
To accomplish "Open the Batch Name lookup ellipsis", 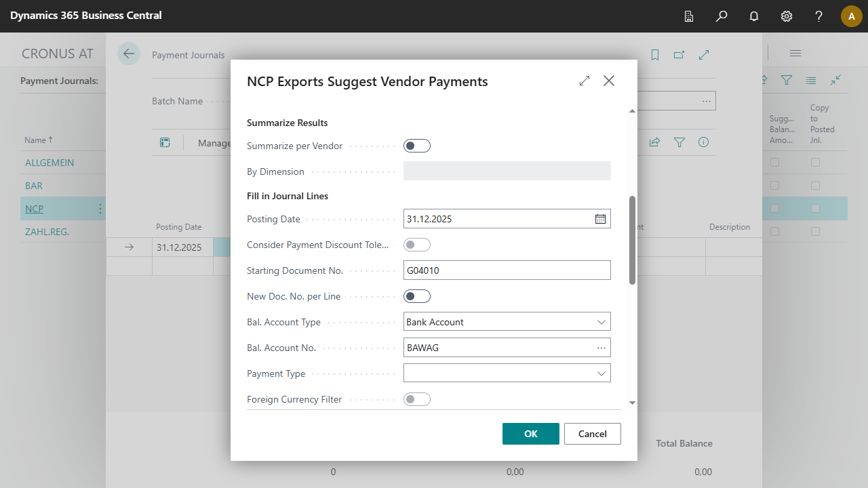I will pyautogui.click(x=707, y=101).
